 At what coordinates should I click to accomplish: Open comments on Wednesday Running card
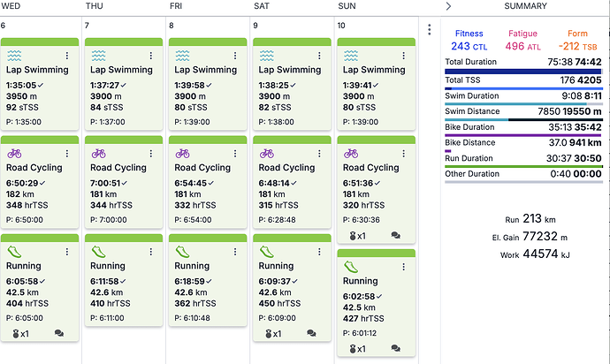point(59,333)
